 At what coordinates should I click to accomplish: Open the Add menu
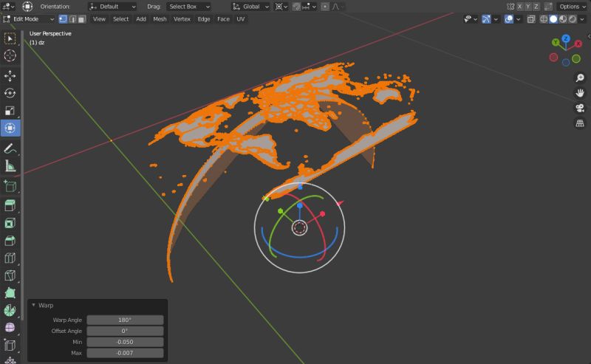[141, 19]
